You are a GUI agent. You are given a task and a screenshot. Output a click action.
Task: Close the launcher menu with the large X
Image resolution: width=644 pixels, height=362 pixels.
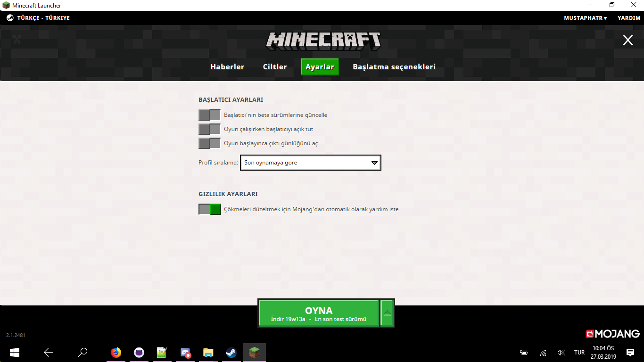pos(628,40)
